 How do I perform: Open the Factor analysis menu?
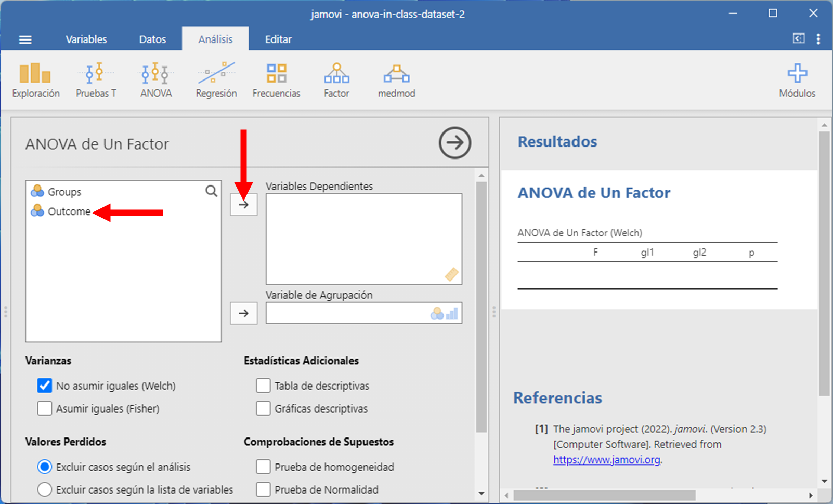(x=336, y=80)
